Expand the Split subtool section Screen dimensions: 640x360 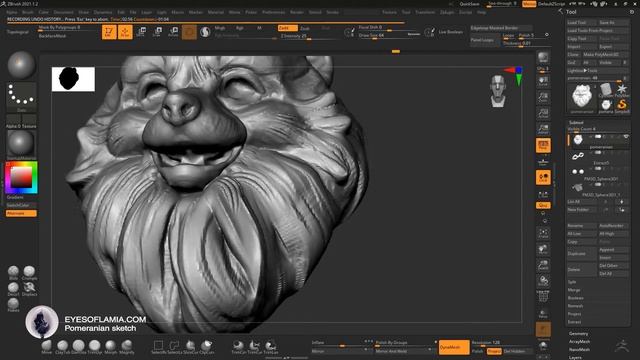(572, 282)
